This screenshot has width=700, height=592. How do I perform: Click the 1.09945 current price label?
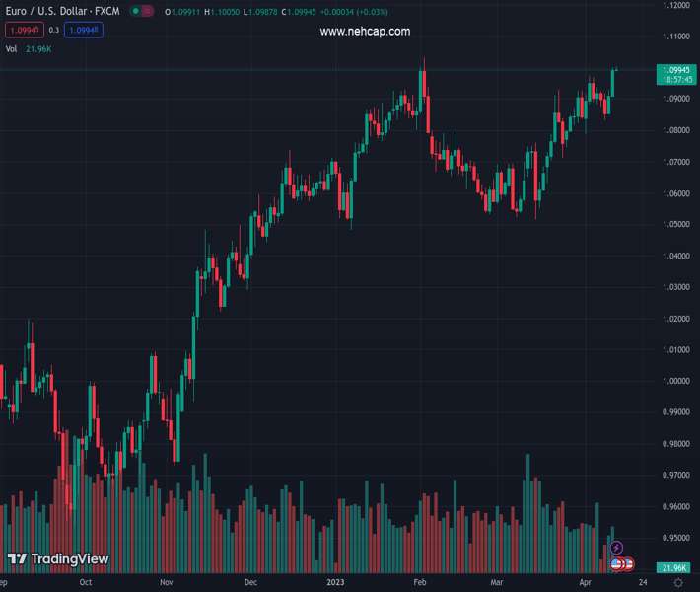[674, 70]
